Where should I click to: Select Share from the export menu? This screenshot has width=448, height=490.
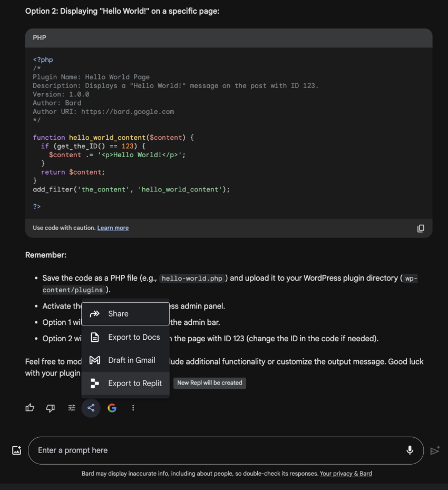click(125, 314)
